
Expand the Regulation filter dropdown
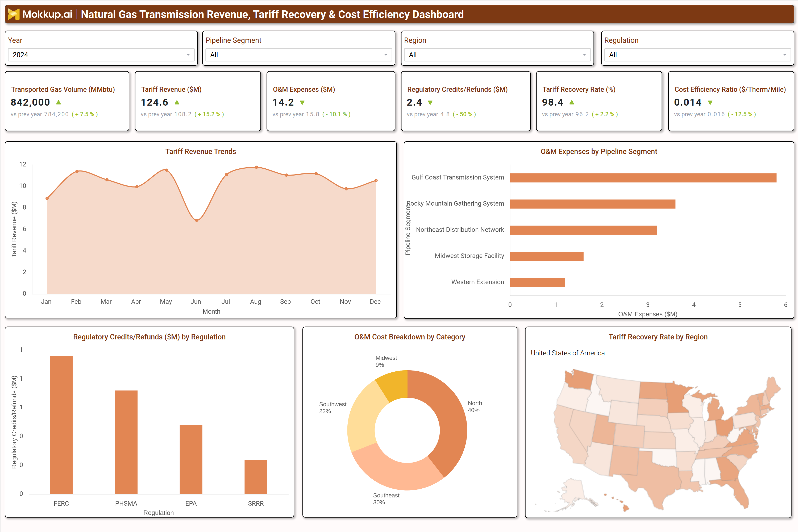click(697, 55)
